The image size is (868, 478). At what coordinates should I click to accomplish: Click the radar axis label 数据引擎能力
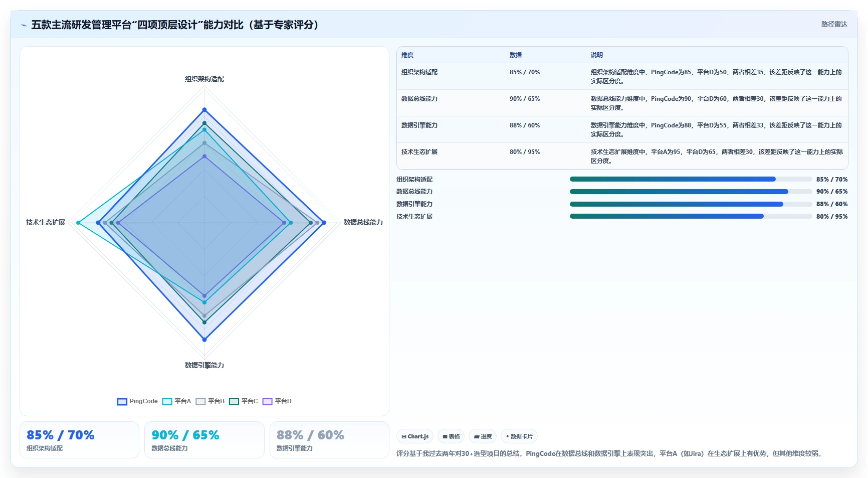tap(204, 366)
